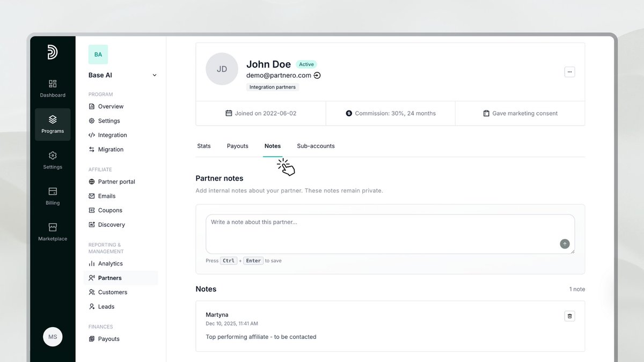Click the Discovery icon
644x362 pixels.
[92, 225]
